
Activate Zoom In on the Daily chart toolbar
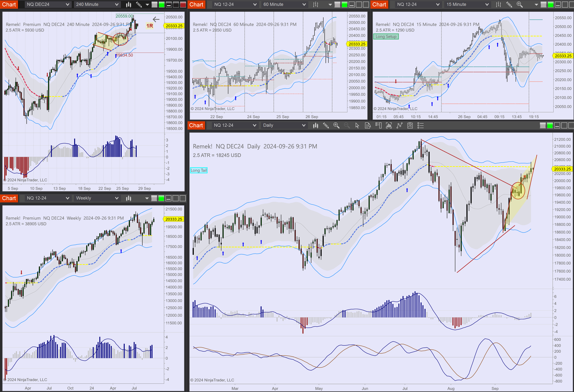[336, 125]
